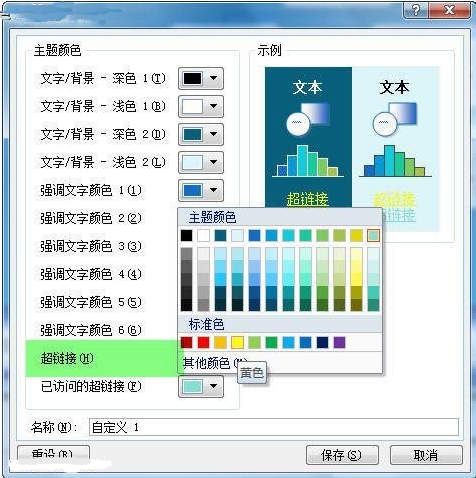Click the bar chart in the light sample

tap(395, 161)
